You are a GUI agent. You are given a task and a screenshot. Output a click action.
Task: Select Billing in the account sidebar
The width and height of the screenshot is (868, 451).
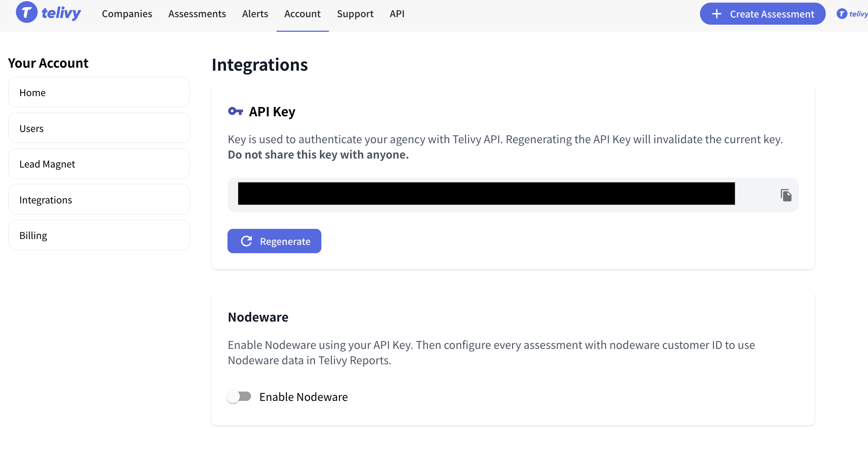[99, 235]
